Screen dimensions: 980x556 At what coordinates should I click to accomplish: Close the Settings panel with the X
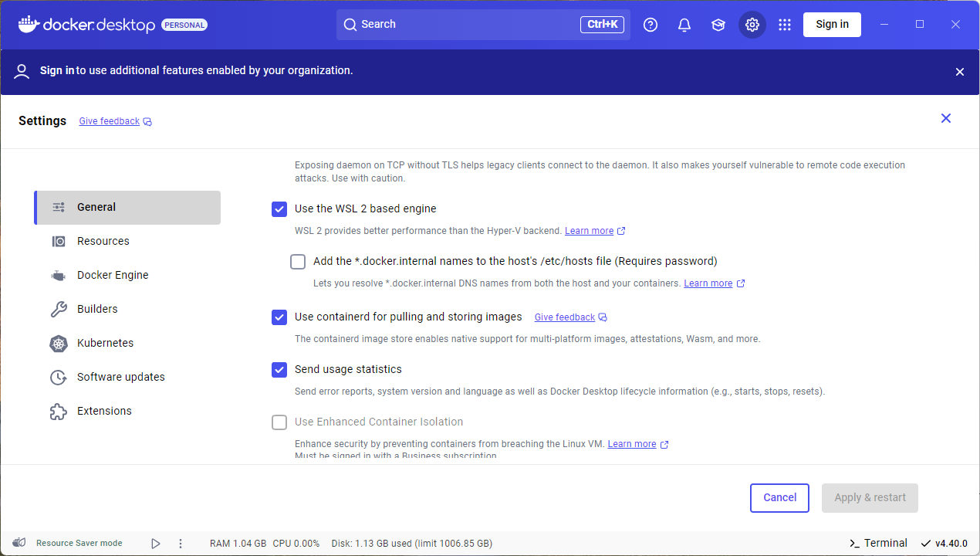946,118
